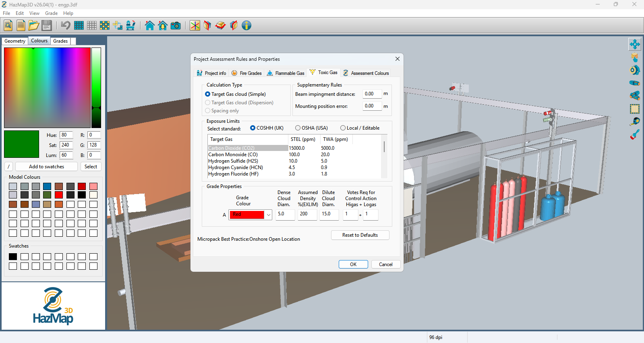Click the round detector icon in right sidebar
This screenshot has height=343, width=644.
point(635,70)
